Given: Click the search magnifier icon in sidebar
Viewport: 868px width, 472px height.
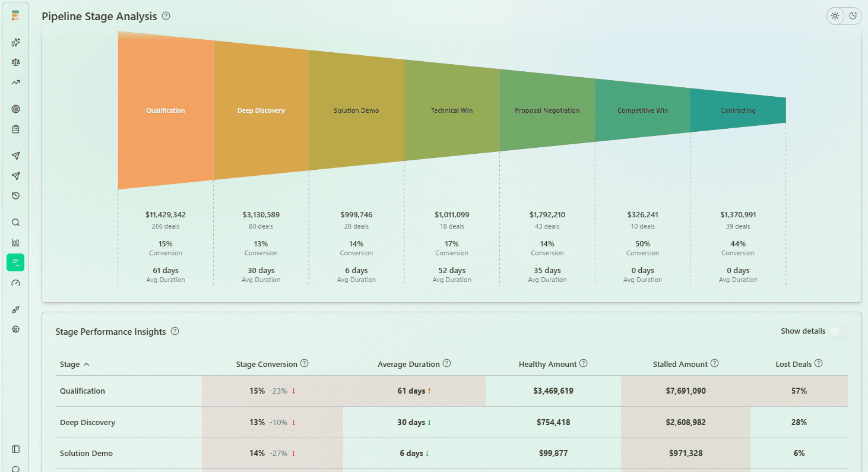Looking at the screenshot, I should [x=15, y=222].
